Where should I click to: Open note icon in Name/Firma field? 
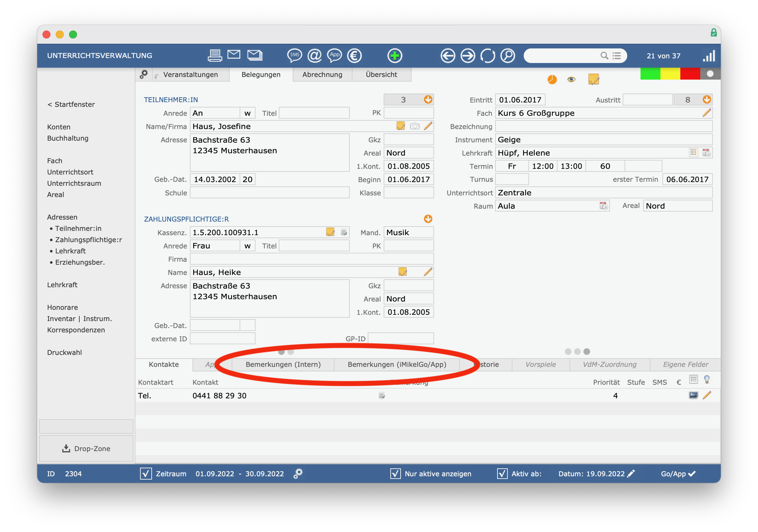tap(401, 126)
